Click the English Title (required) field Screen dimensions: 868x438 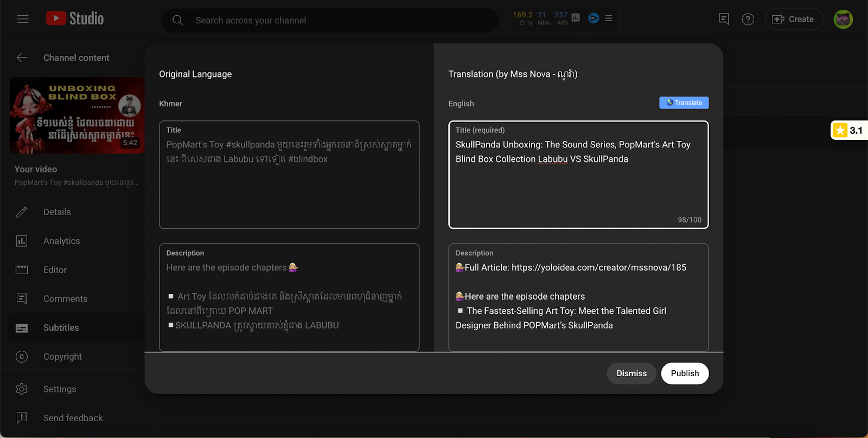point(578,175)
